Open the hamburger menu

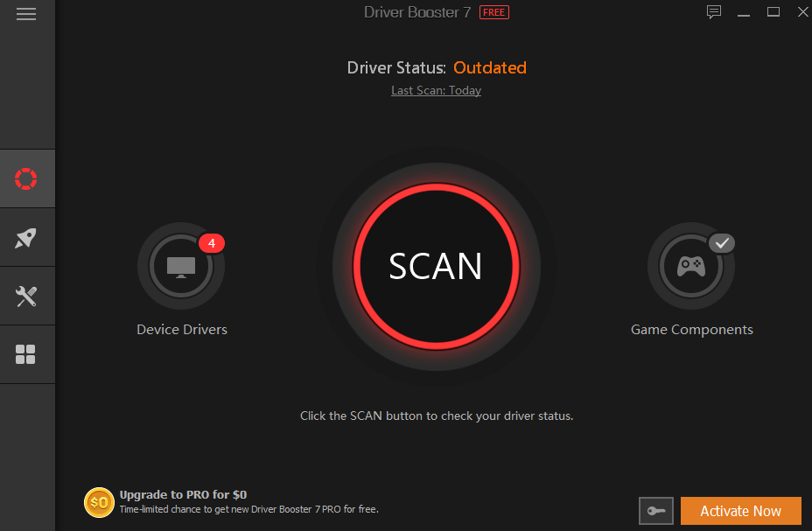point(26,14)
